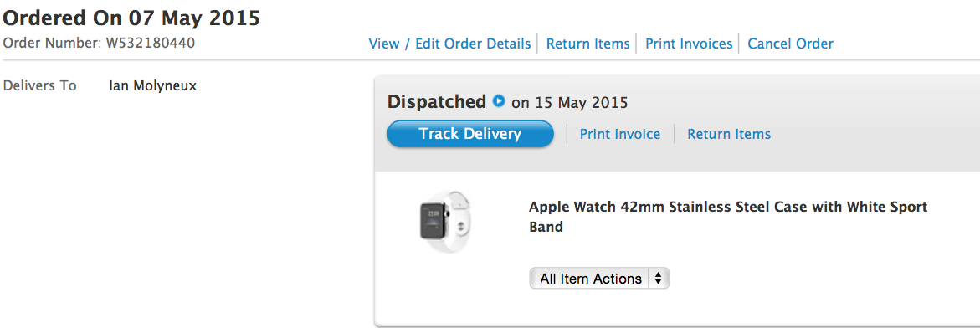The height and width of the screenshot is (328, 980).
Task: Click the Order Number label
Action: tap(53, 44)
